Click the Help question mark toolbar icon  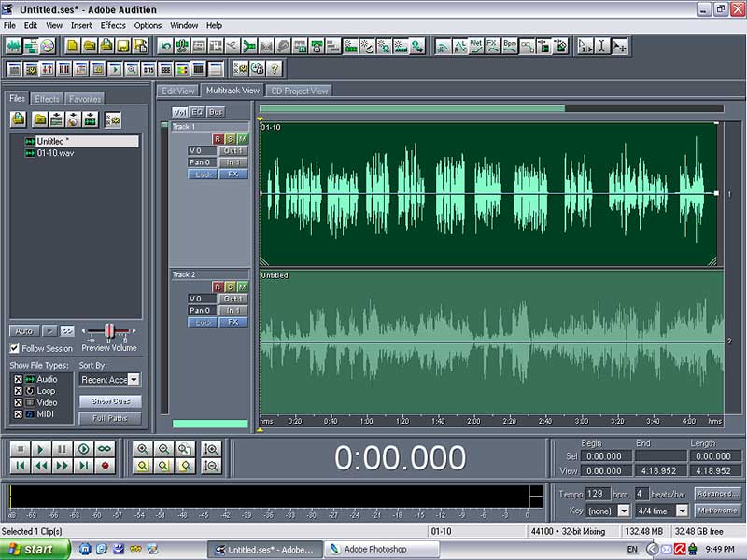275,68
